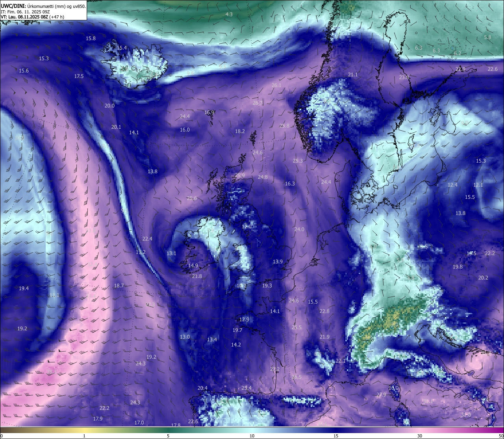
Task: Click the 20.2 value label
Action: tap(483, 278)
